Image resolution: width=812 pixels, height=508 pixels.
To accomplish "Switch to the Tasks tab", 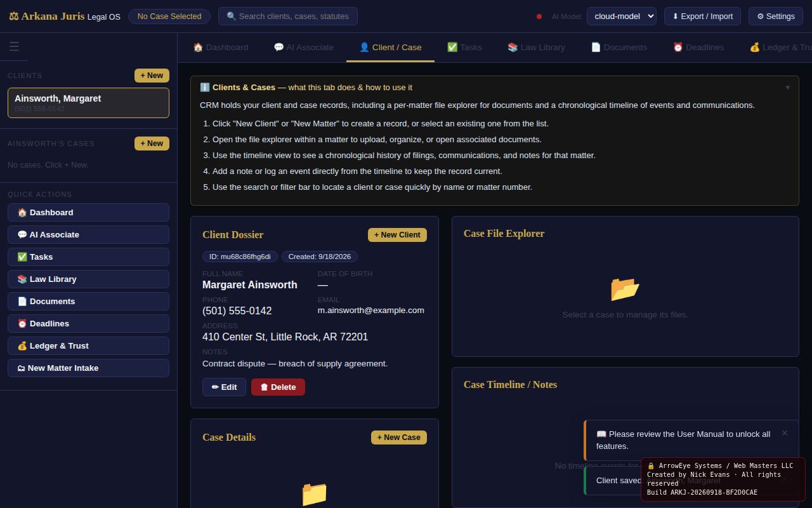I will pos(464,47).
